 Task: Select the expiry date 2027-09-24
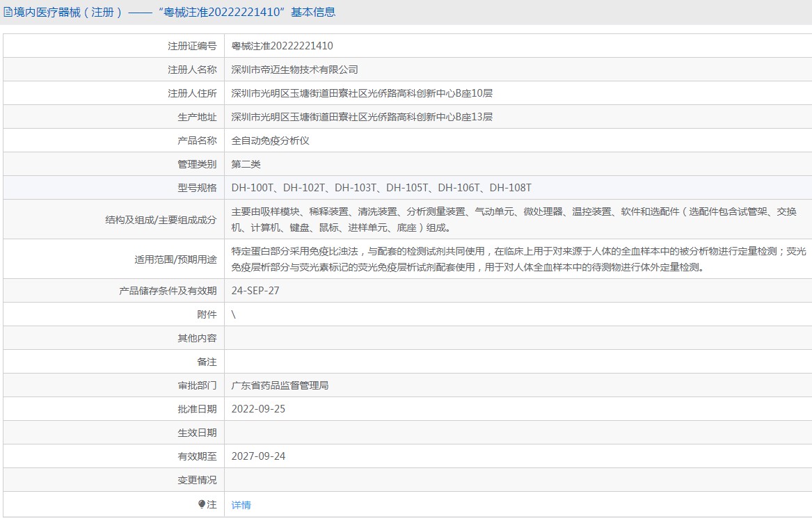point(258,456)
